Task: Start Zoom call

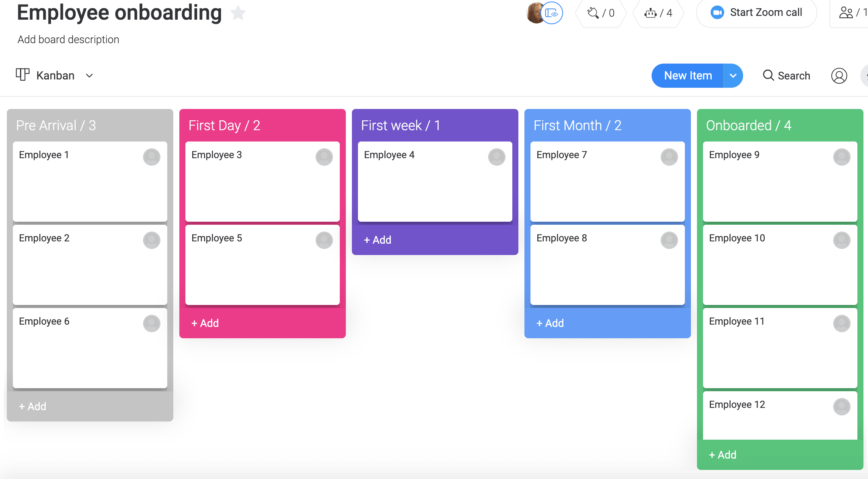Action: tap(757, 12)
